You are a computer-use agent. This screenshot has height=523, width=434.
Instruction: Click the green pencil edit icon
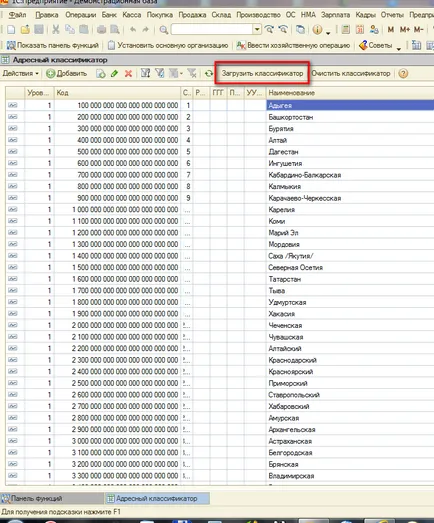(114, 73)
